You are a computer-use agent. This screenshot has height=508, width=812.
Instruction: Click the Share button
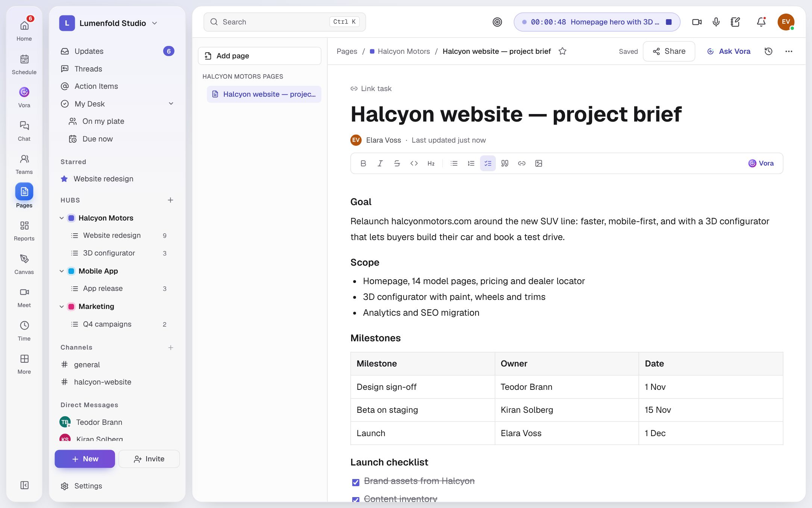(669, 51)
